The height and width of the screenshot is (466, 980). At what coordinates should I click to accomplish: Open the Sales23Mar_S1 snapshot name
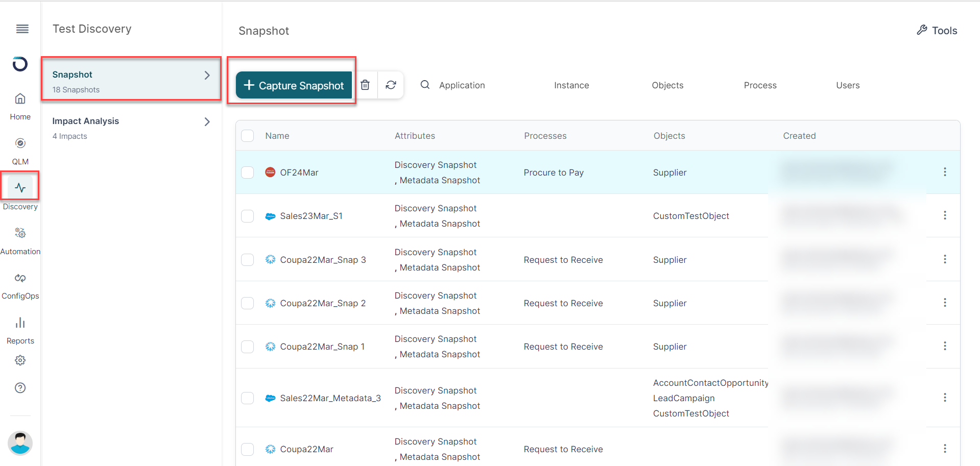(311, 216)
